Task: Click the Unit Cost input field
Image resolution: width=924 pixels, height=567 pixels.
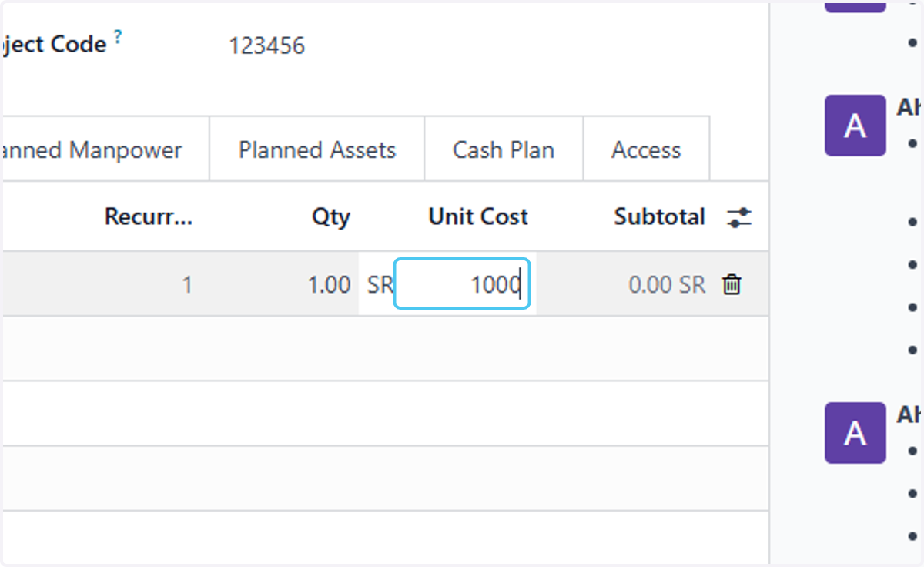Action: click(x=462, y=284)
